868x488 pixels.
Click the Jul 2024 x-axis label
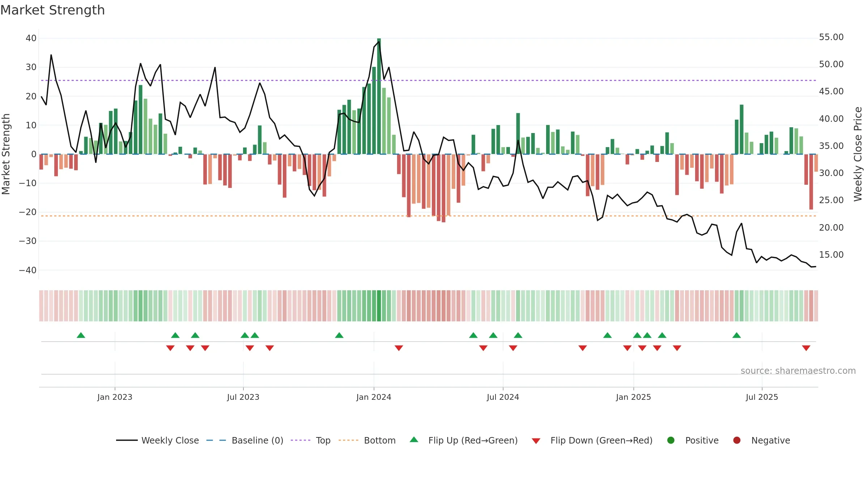click(503, 397)
